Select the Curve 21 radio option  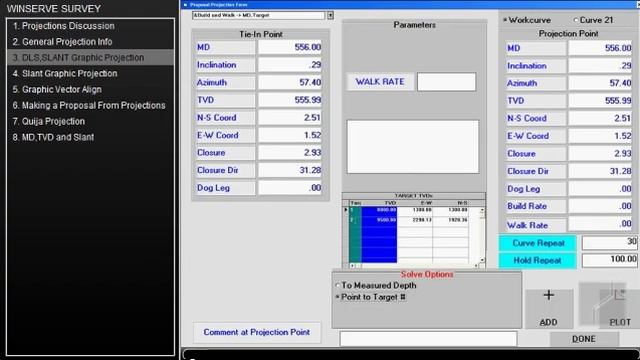click(593, 20)
